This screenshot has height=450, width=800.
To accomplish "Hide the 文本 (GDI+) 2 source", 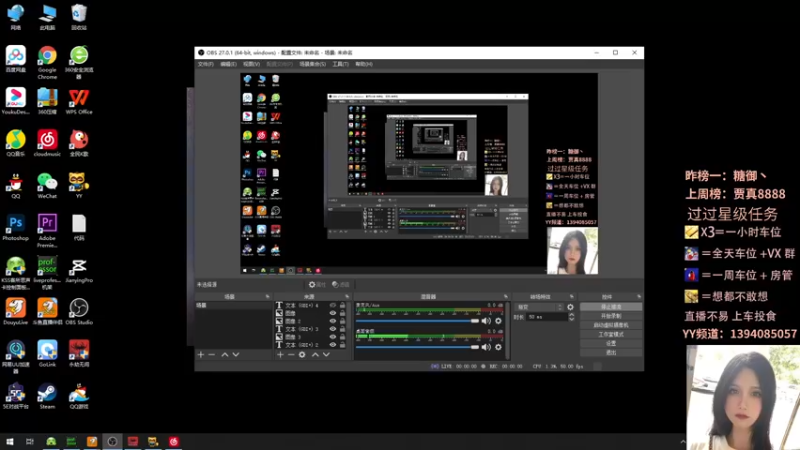I will coord(333,345).
